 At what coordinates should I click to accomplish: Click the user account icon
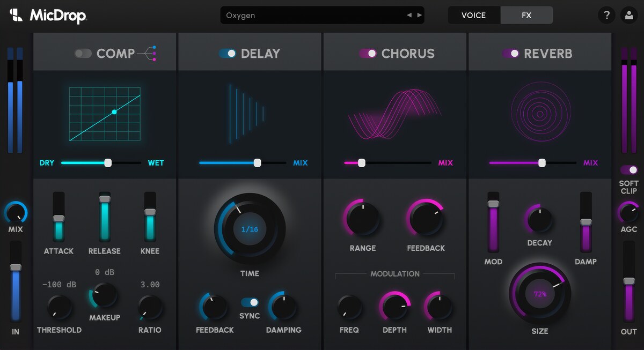click(x=629, y=15)
